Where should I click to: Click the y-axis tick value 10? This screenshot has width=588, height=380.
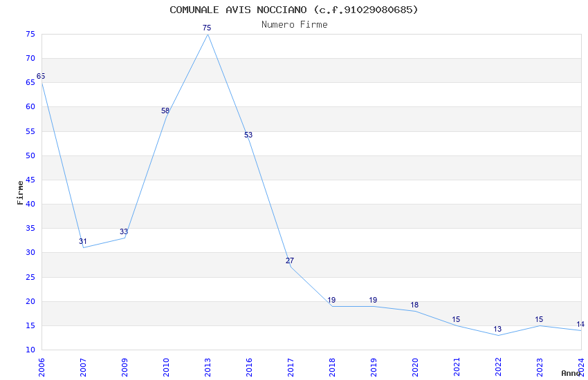pos(30,350)
